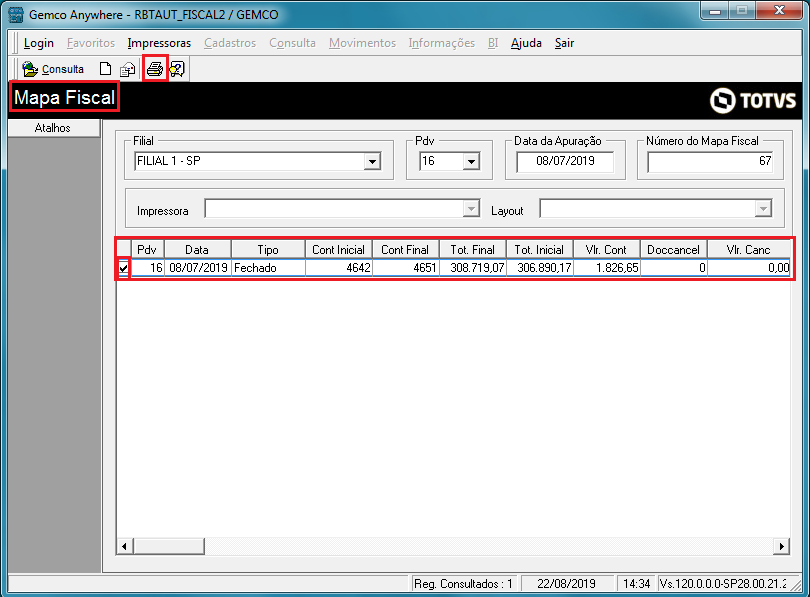Click the Tot. Final column header
This screenshot has width=810, height=597.
(x=473, y=250)
